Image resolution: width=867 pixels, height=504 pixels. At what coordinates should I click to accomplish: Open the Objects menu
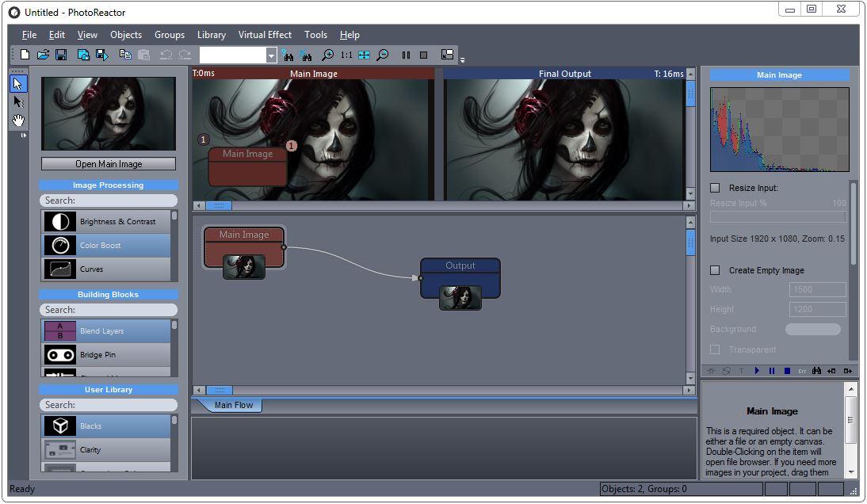click(126, 35)
